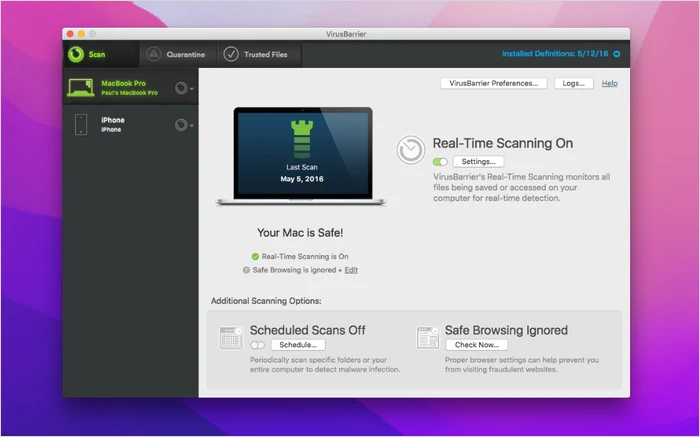The width and height of the screenshot is (700, 437).
Task: Click the laptop Last Scan status image
Action: pos(301,157)
